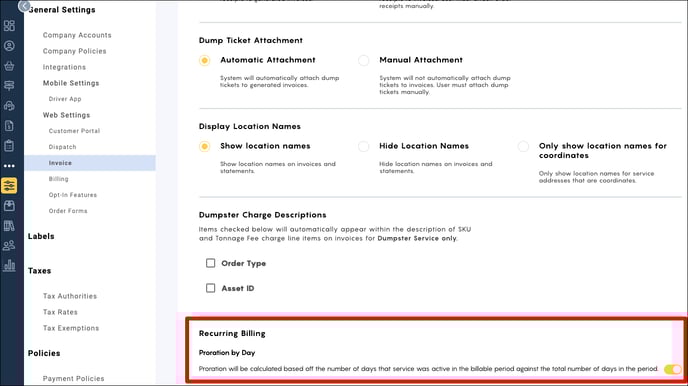Select Hide Location Names radio option
Screen dimensions: 688x386
363,147
